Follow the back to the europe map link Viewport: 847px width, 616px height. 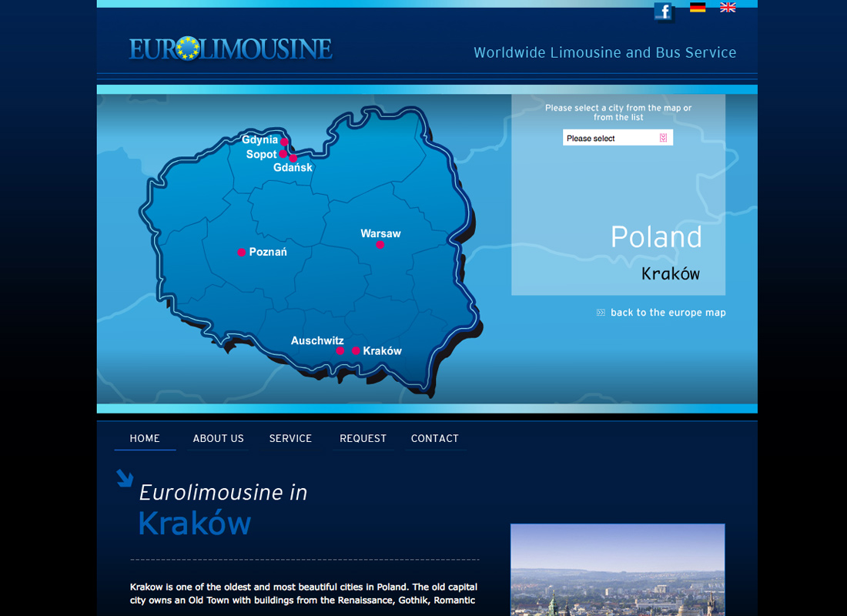click(x=668, y=313)
